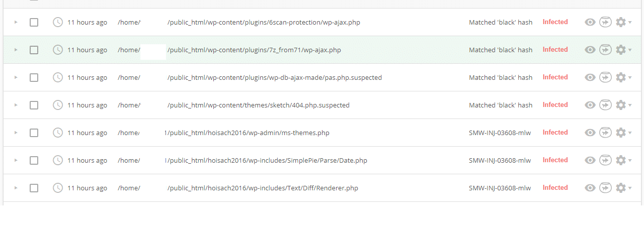Select the checkbox for 6scan-protection/wp-ajax.php

(x=34, y=22)
